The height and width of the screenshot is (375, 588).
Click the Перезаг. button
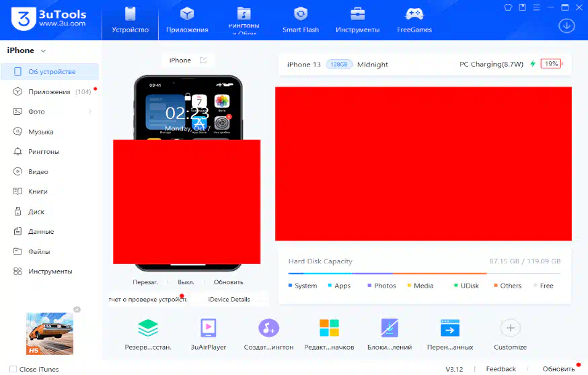[145, 282]
